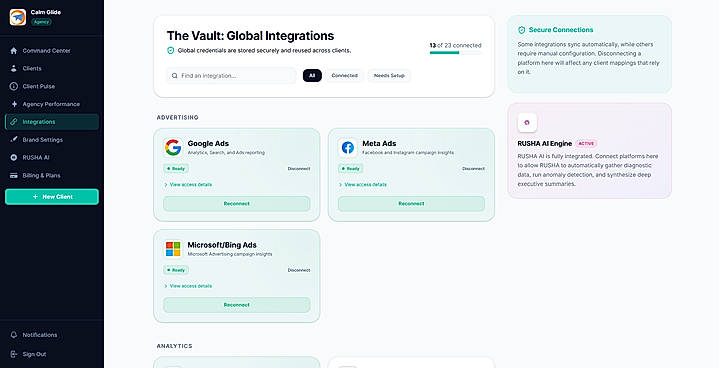The width and height of the screenshot is (719, 368).
Task: Click the Notifications bell icon
Action: pyautogui.click(x=14, y=335)
